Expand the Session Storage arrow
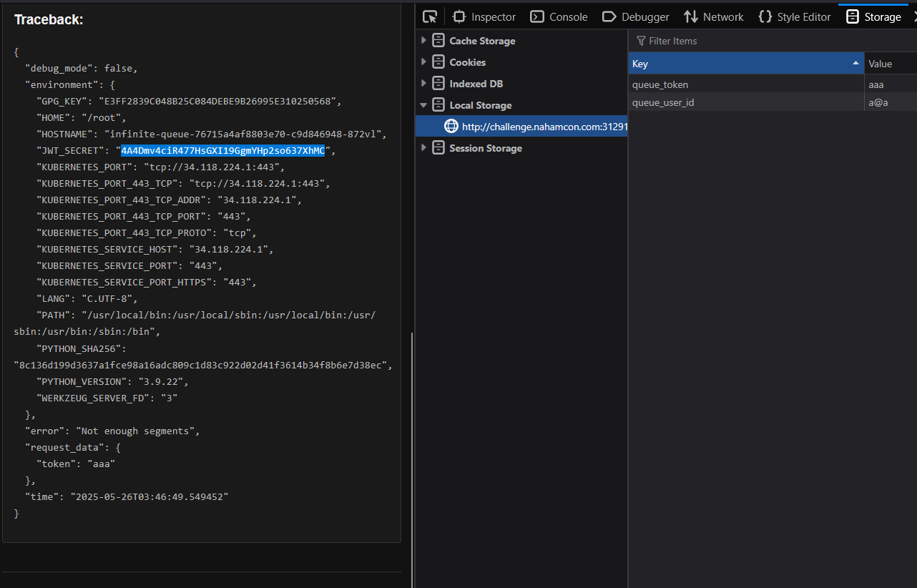The image size is (917, 588). [x=424, y=148]
